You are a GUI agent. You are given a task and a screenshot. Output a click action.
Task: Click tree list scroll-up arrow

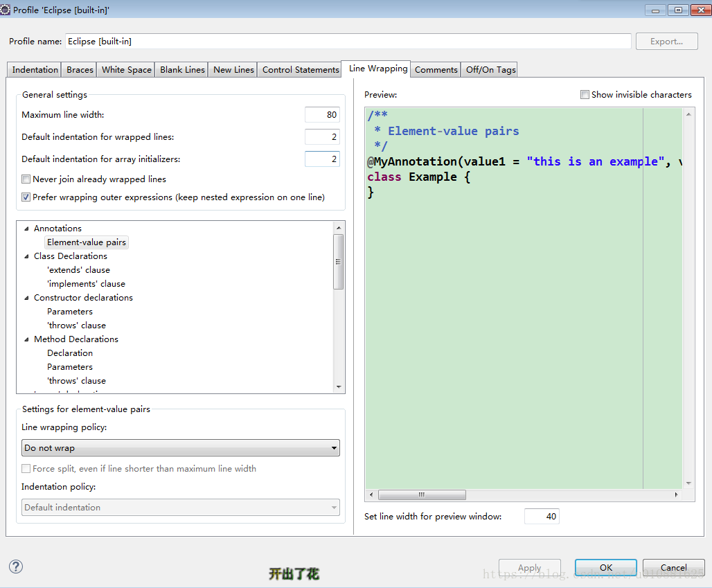click(x=339, y=227)
